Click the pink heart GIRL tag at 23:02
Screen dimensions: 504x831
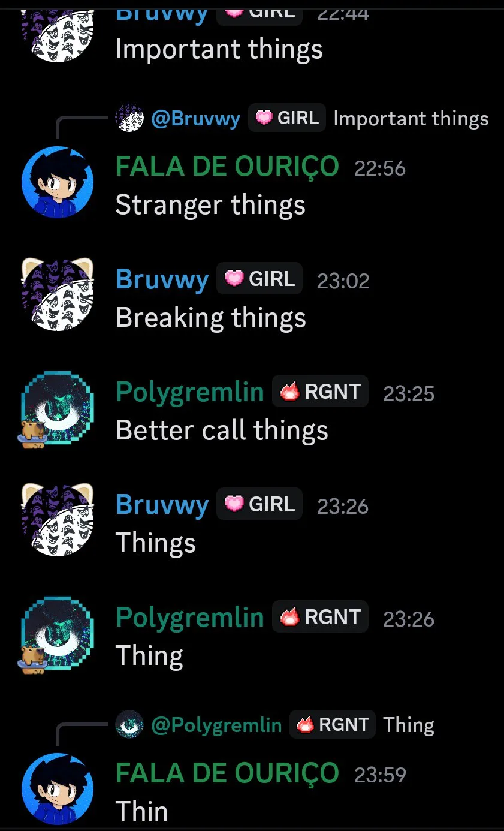tap(259, 279)
